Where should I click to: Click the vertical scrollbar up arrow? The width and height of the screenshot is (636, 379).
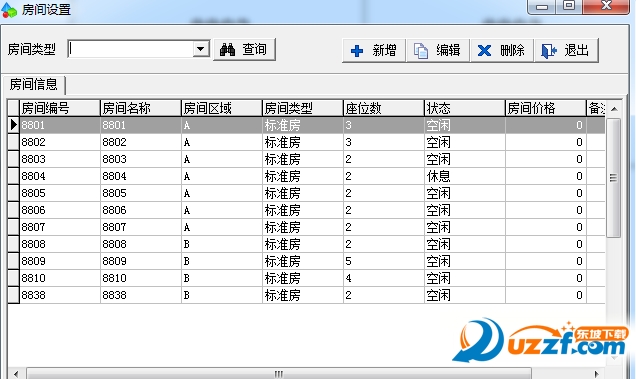pos(614,109)
